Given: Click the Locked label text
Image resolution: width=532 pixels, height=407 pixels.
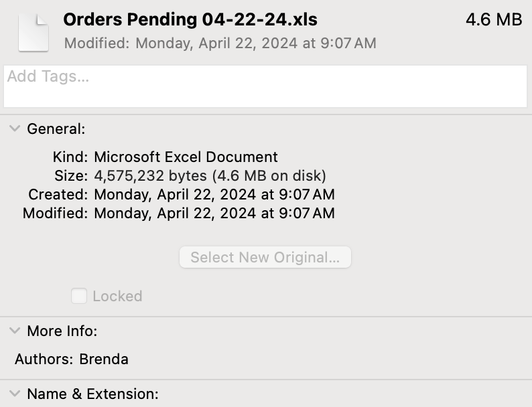Looking at the screenshot, I should point(117,296).
